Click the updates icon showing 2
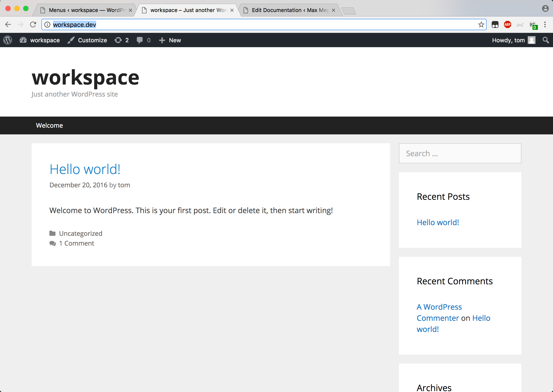Screen dimensions: 553x392 (x=122, y=40)
